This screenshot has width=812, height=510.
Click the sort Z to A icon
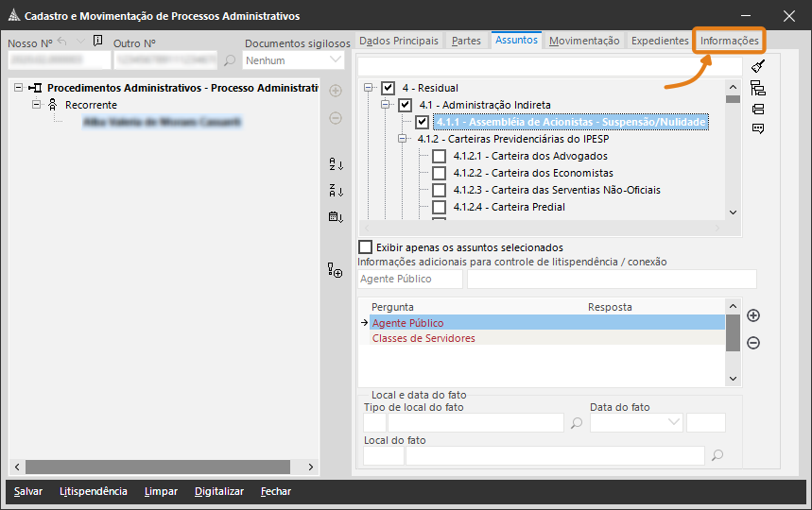click(x=336, y=191)
